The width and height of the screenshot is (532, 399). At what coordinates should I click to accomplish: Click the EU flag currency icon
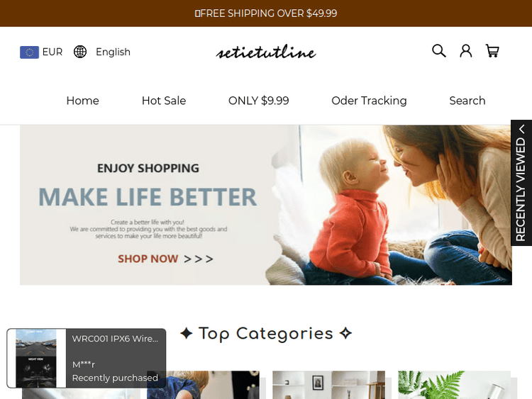pos(29,52)
